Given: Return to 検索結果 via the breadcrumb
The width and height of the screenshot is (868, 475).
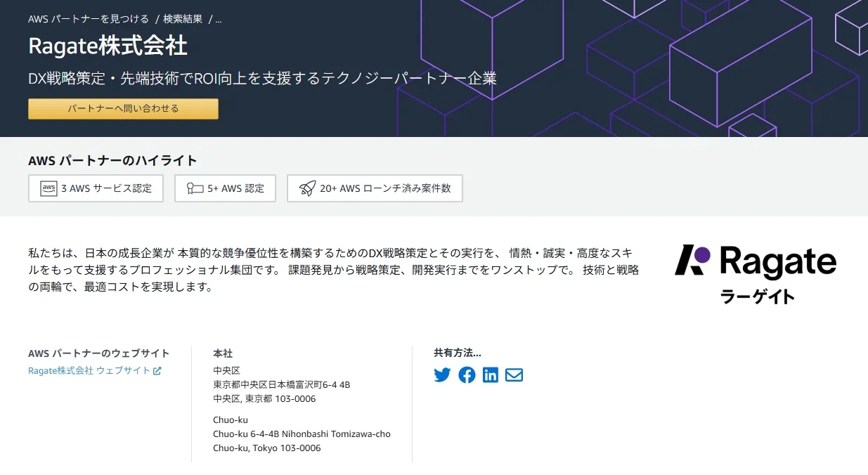Looking at the screenshot, I should click(x=181, y=19).
